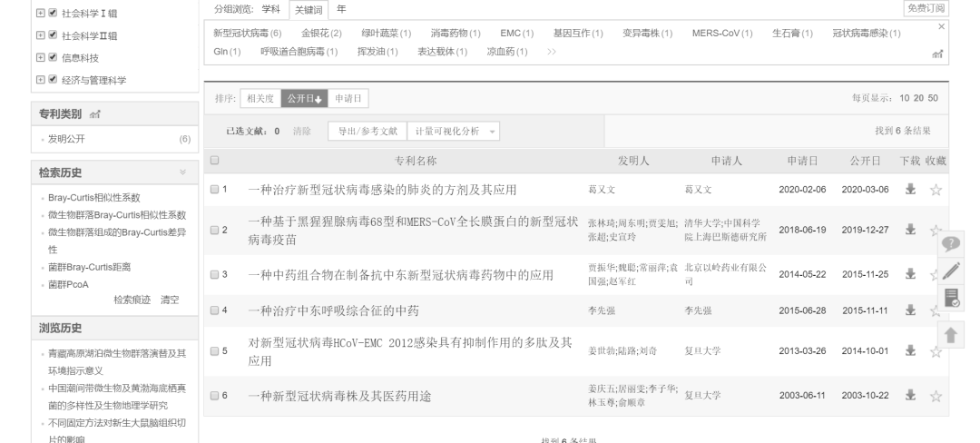Screen dimensions: 980x443
Task: Toggle the 经济与管理科学 checkbox
Action: coord(53,79)
